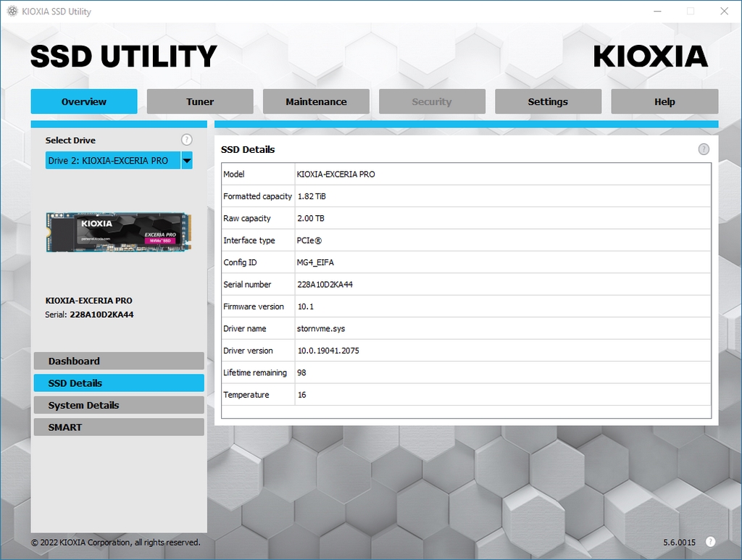Click the Driver name row label
The image size is (742, 560).
point(245,329)
